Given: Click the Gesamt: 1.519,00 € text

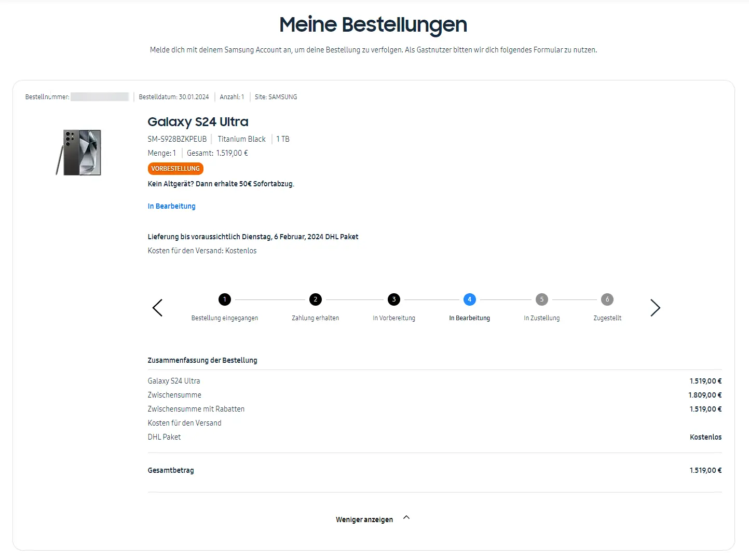Looking at the screenshot, I should coord(217,153).
